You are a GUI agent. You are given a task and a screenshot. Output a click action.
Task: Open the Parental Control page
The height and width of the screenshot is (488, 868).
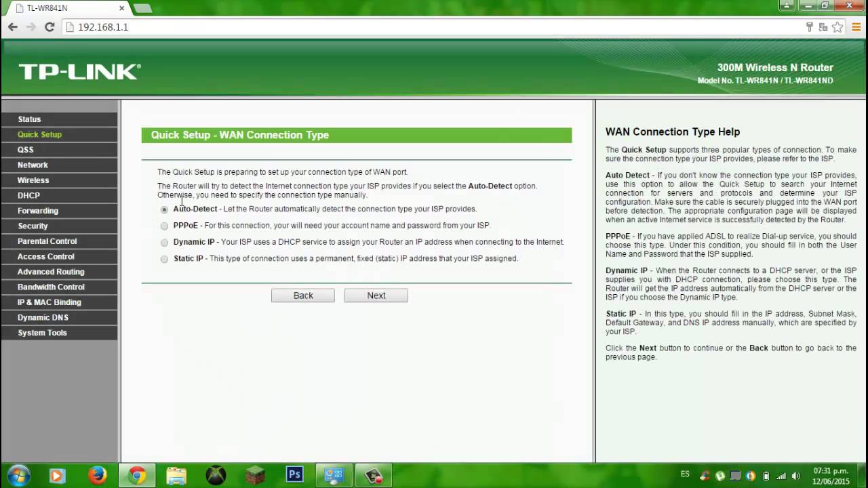coord(59,241)
